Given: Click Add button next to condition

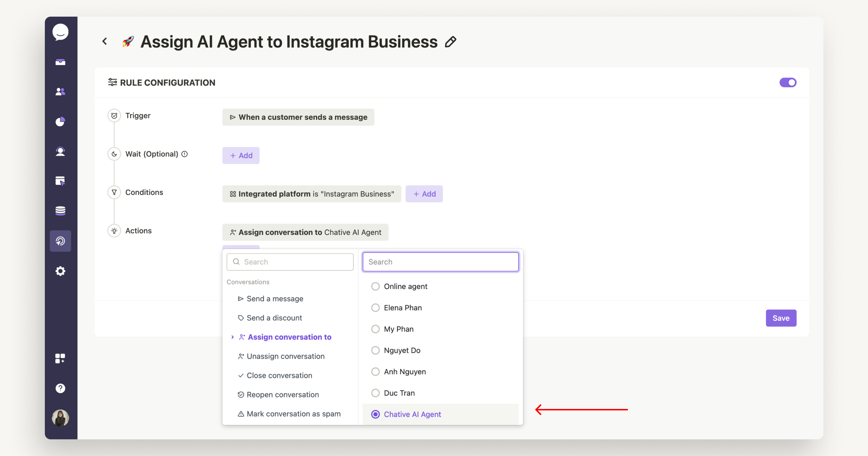Looking at the screenshot, I should 424,194.
